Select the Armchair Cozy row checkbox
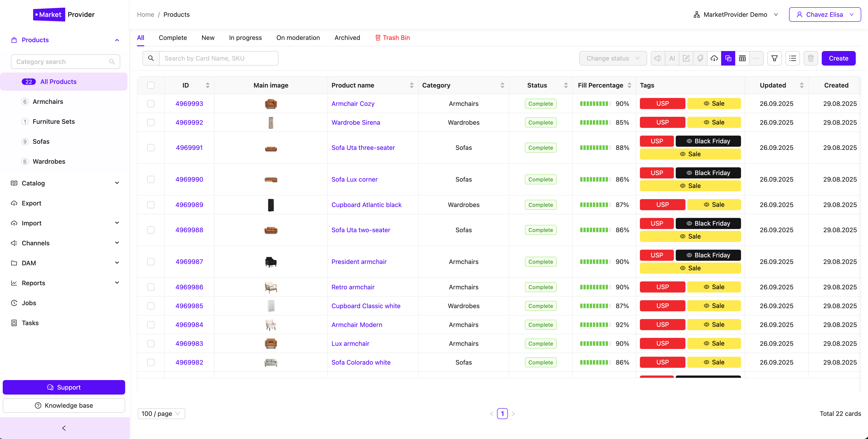Image resolution: width=868 pixels, height=439 pixels. 151,104
